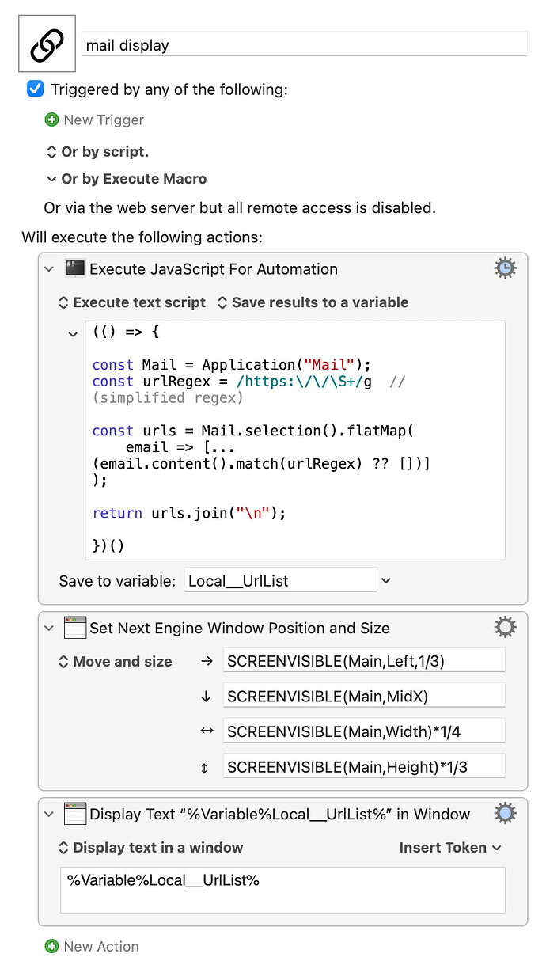Click the web server remote access note
This screenshot has width=546, height=980.
pos(240,208)
